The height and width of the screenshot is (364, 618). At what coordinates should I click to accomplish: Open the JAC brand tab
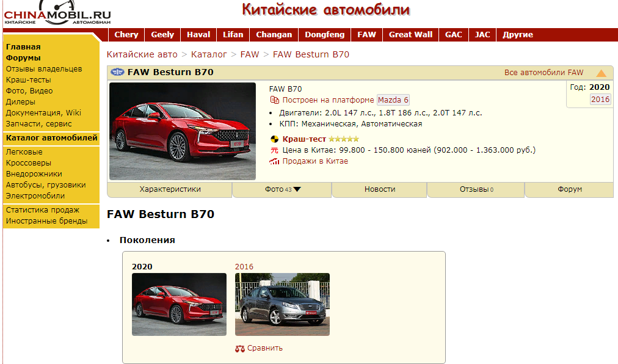point(482,35)
